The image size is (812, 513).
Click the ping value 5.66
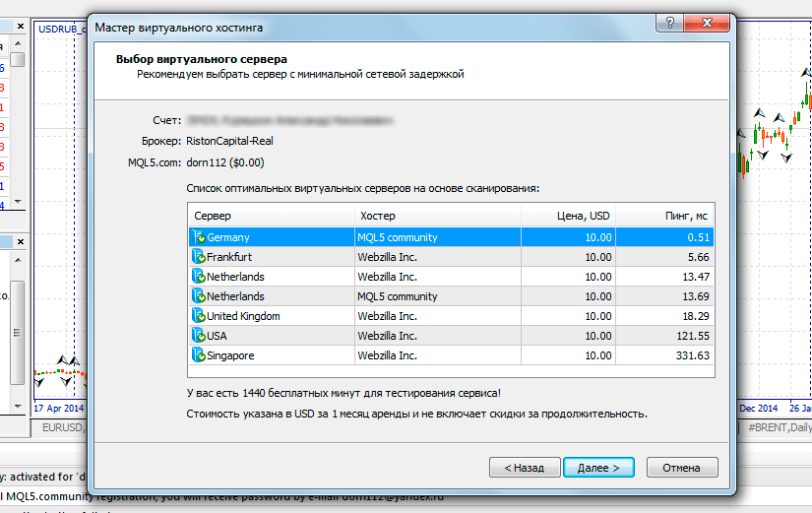tap(699, 257)
